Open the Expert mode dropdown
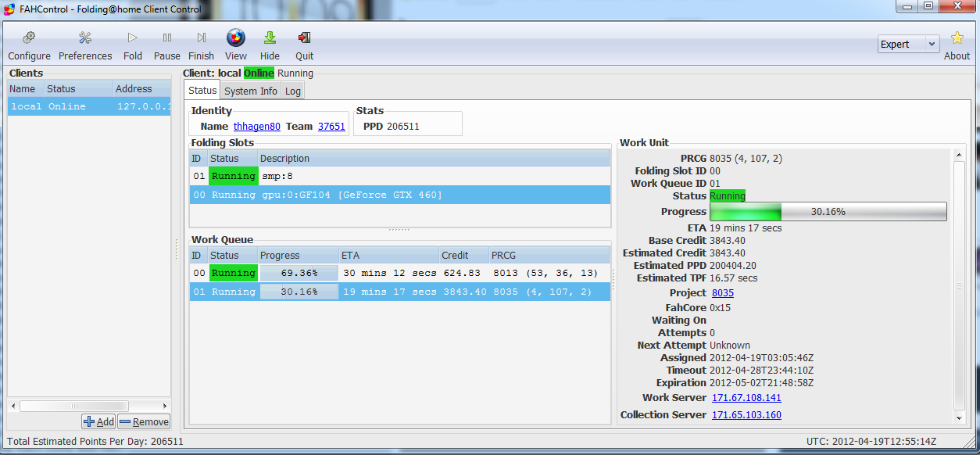 coord(908,45)
